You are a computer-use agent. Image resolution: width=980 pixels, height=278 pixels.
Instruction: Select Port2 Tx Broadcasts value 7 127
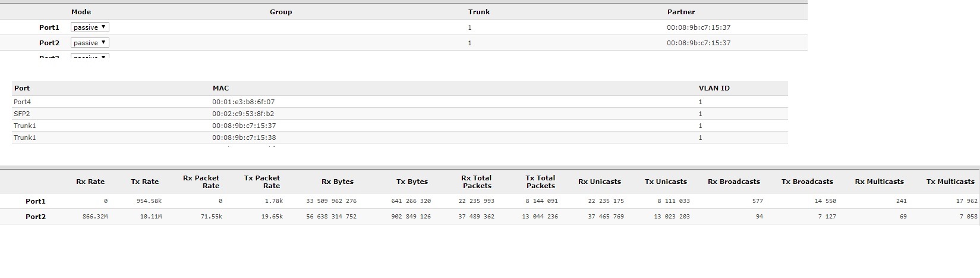[827, 217]
